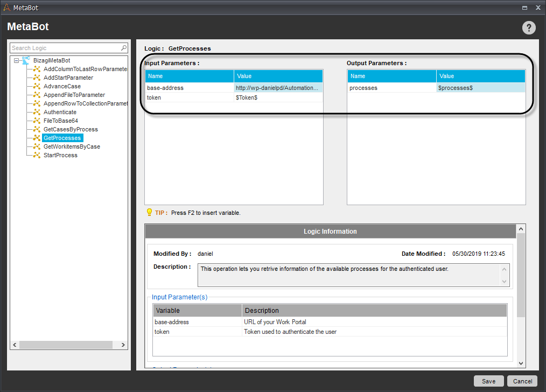Click the GetWorkitemsByCase logic icon
Screen dimensions: 546x392
click(x=37, y=146)
